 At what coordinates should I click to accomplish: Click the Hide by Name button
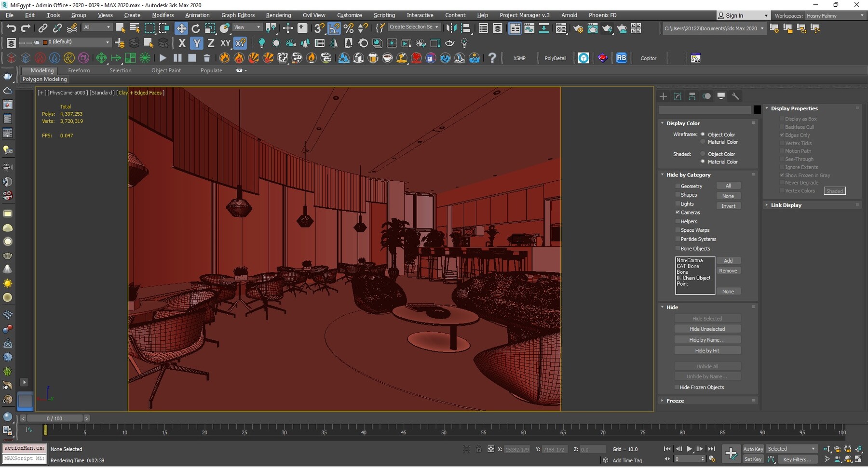tap(707, 339)
